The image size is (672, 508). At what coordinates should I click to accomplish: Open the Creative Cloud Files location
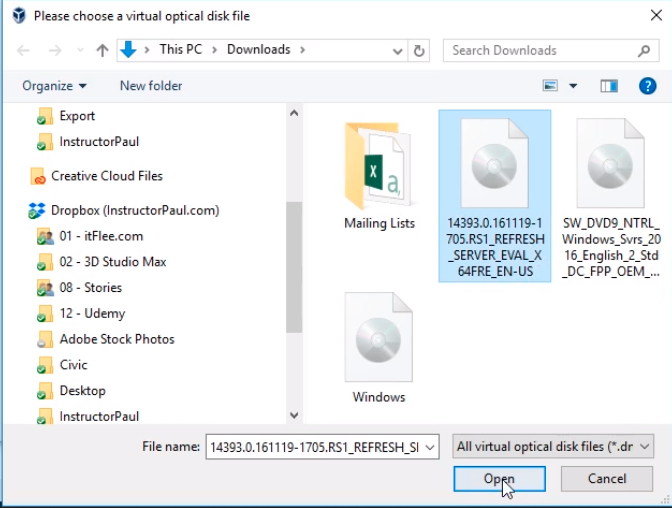click(x=106, y=176)
